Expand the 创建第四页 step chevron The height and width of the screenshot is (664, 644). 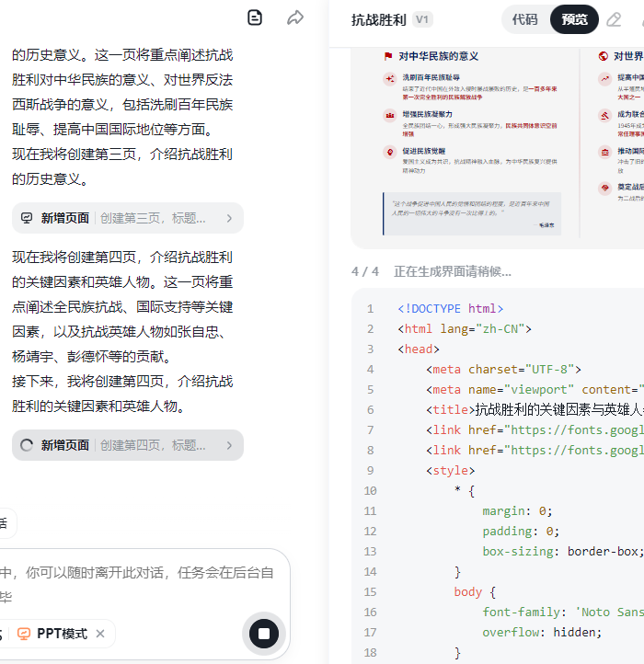229,445
